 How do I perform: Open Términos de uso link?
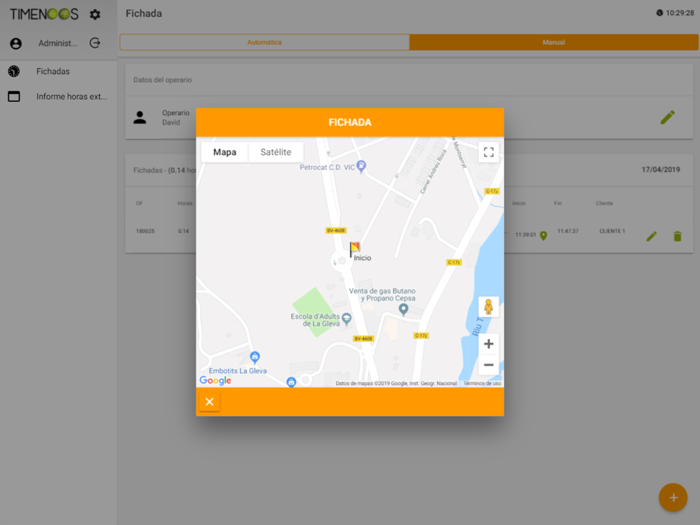(482, 383)
